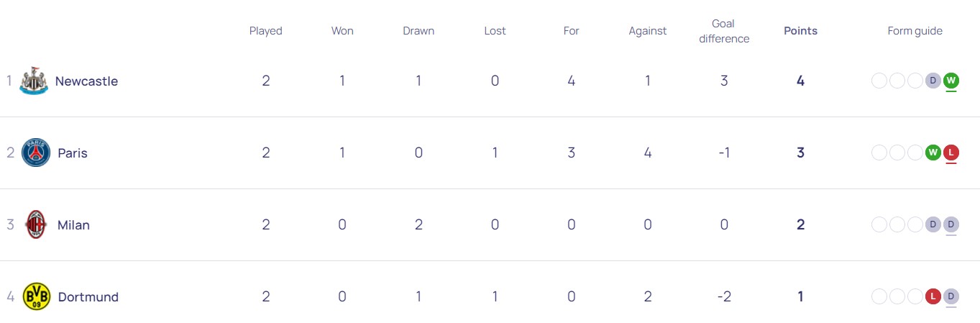
Task: Click the Goal difference column header
Action: [x=724, y=31]
